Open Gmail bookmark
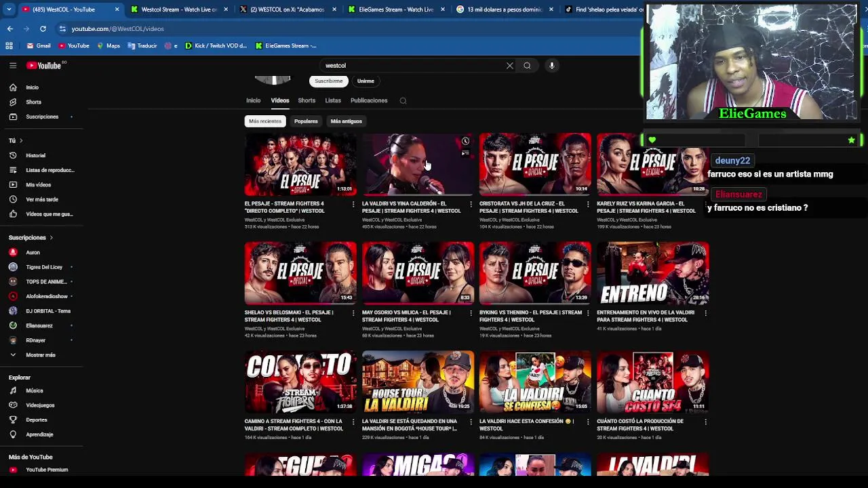Viewport: 868px width, 488px height. [39, 45]
